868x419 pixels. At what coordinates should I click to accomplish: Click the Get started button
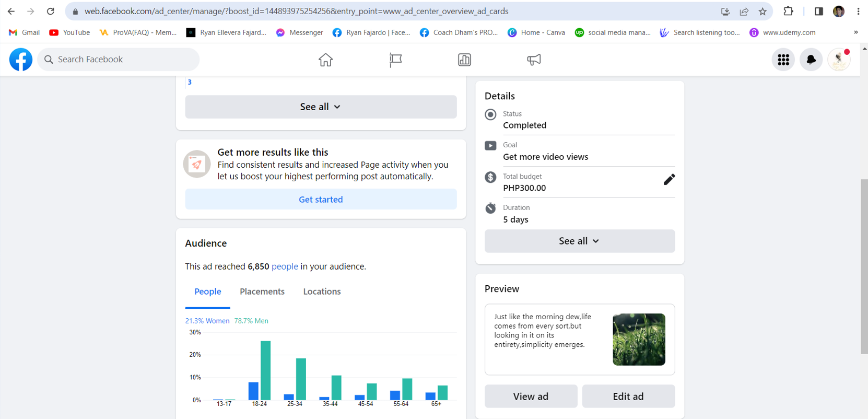pos(321,199)
